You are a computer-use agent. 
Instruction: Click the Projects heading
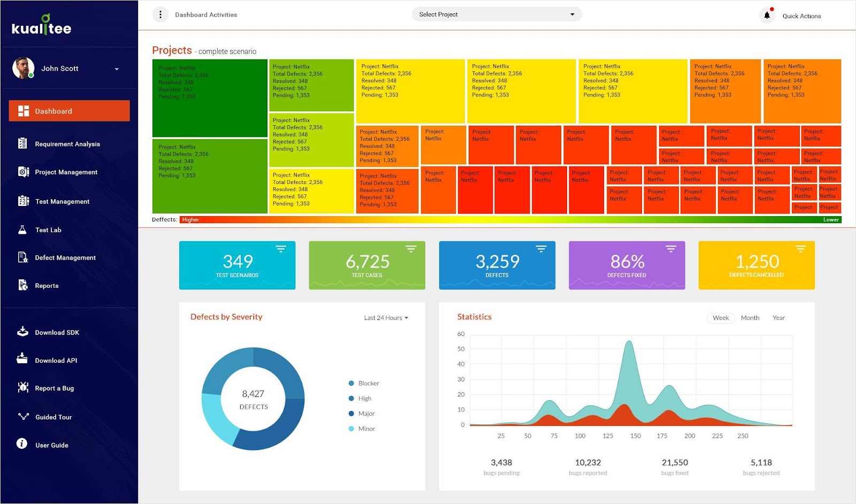(x=172, y=50)
